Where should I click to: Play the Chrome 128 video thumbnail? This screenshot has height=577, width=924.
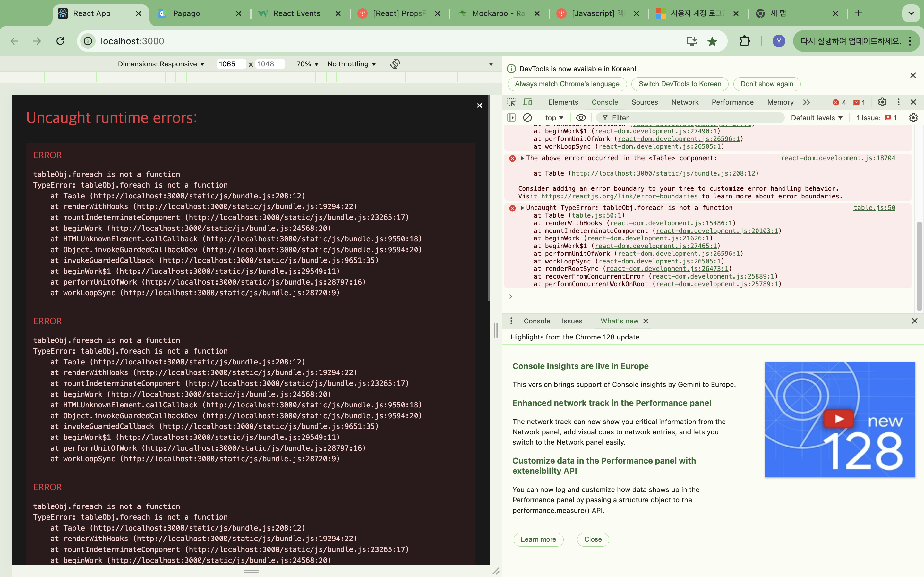(839, 419)
